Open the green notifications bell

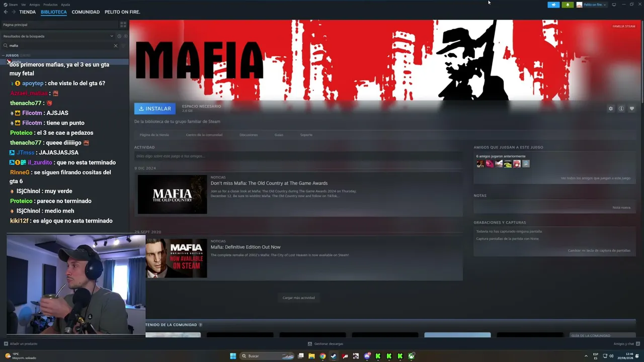tap(568, 5)
